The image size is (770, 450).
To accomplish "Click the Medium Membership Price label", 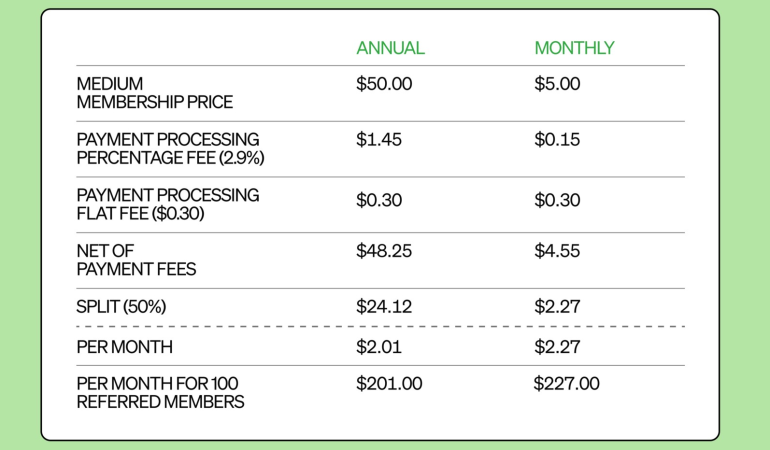I will (x=154, y=93).
